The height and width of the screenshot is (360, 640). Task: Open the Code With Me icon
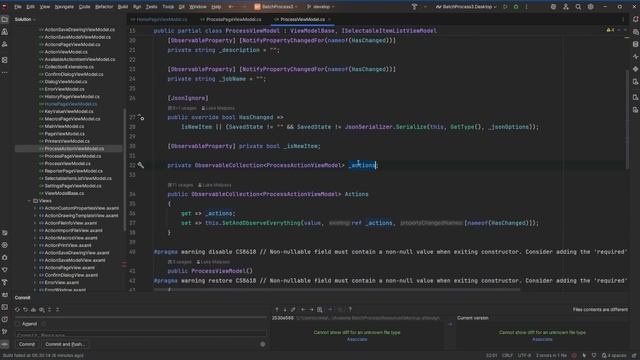[x=566, y=7]
